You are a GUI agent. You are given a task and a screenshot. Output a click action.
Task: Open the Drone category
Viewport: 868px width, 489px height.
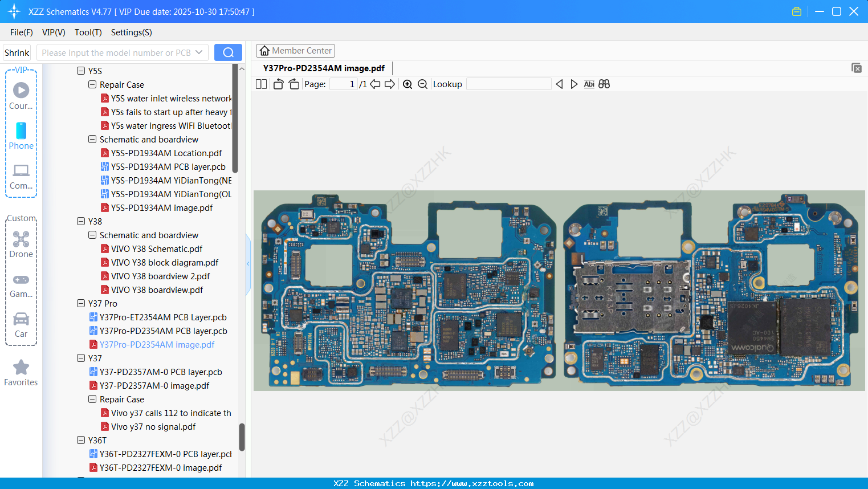pyautogui.click(x=21, y=244)
